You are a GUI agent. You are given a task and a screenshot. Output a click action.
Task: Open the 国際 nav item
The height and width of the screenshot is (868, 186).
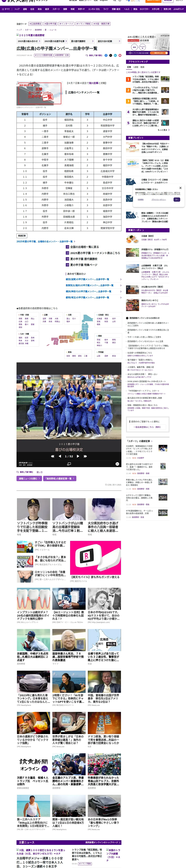click(x=65, y=9)
